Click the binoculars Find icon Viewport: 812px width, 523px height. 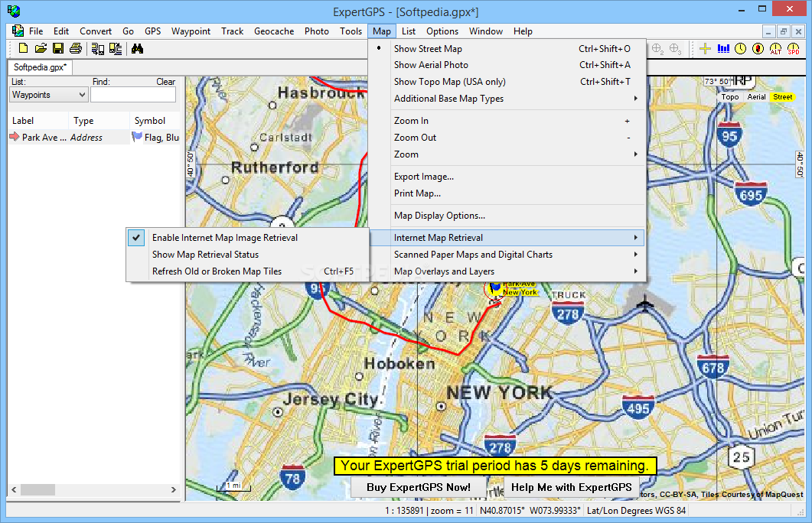[x=137, y=49]
